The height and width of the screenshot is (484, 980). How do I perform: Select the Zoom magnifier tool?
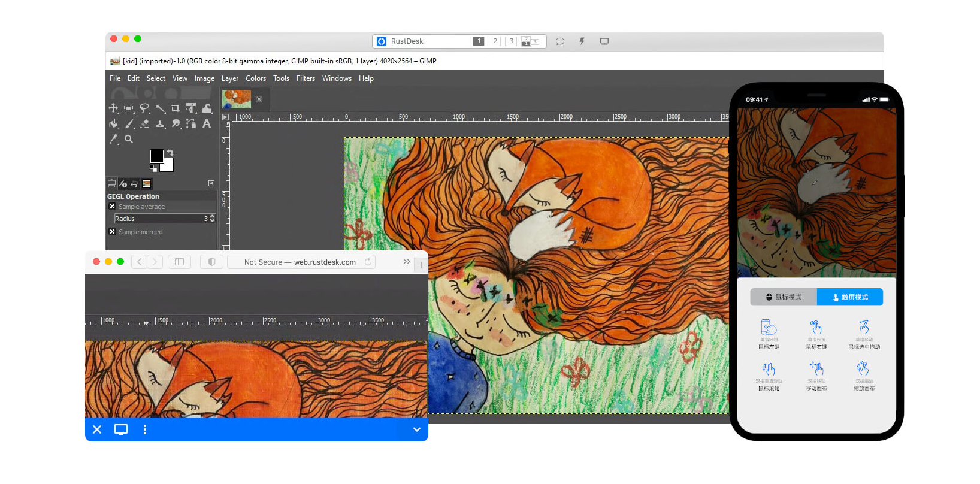pos(129,139)
